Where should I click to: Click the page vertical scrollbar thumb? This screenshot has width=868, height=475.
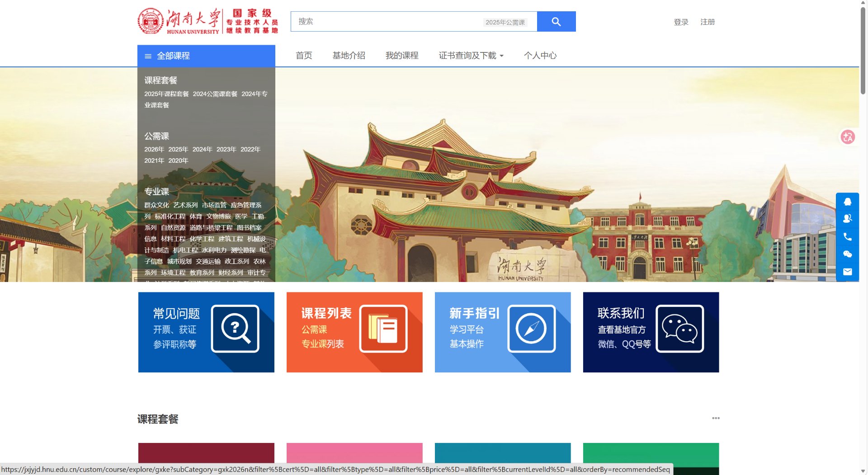(x=863, y=50)
